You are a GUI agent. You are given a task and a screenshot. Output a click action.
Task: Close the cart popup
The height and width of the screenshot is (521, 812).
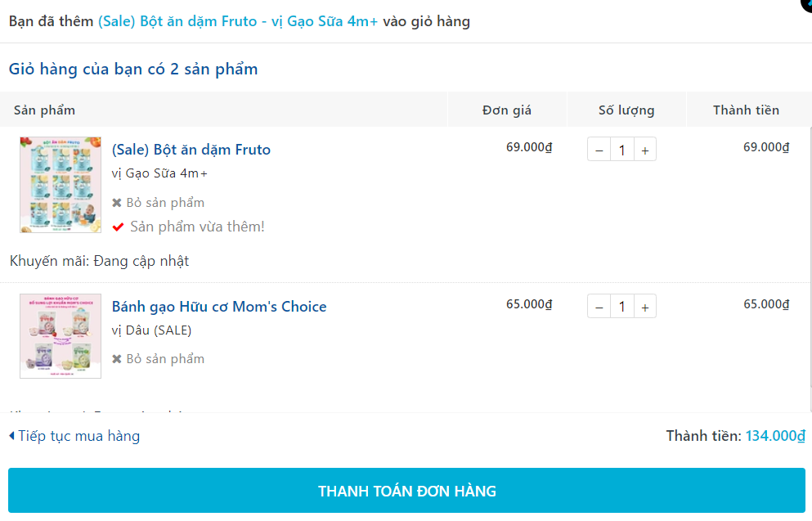pos(806,4)
